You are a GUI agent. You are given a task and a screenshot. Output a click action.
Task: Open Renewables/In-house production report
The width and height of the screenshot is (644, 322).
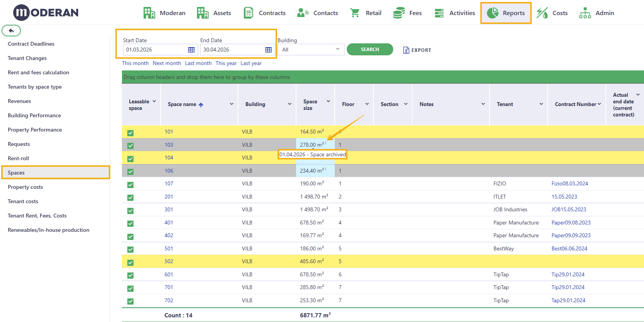coord(48,230)
